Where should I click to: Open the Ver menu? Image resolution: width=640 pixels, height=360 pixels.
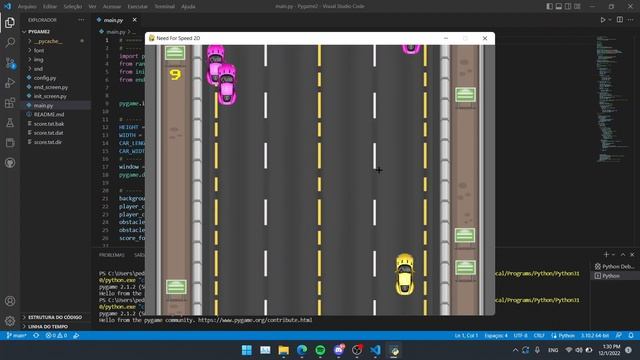pyautogui.click(x=93, y=7)
